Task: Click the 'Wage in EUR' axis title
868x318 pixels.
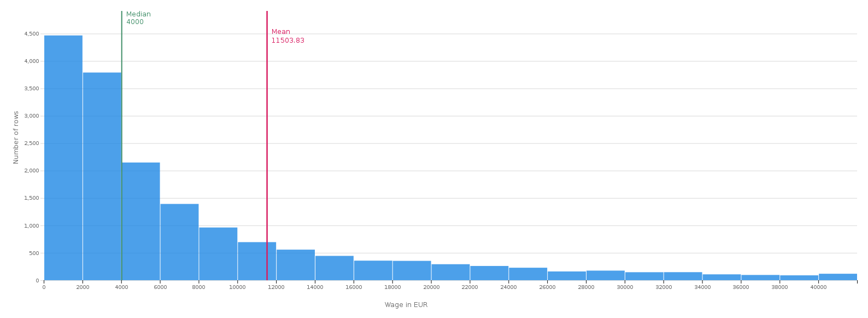Action: 406,305
